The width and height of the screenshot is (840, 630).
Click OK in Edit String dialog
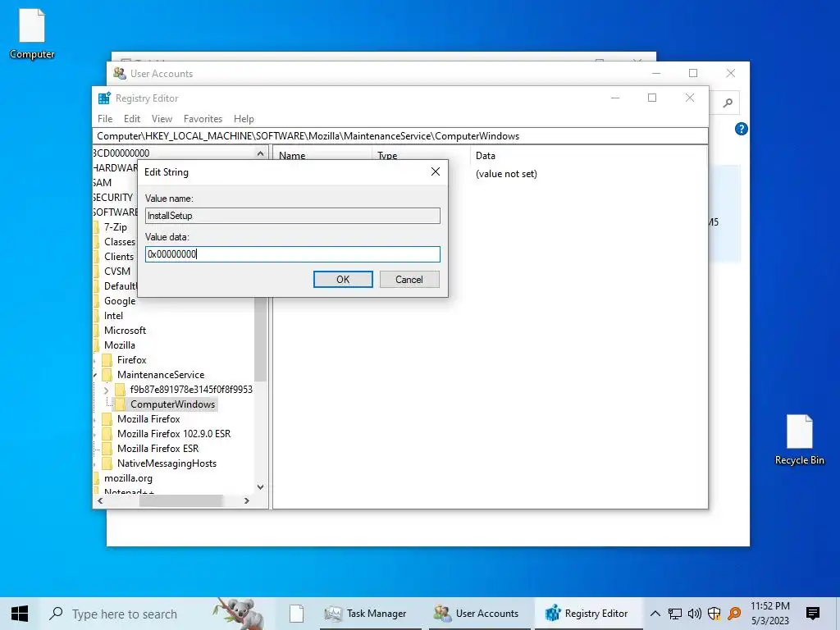343,279
